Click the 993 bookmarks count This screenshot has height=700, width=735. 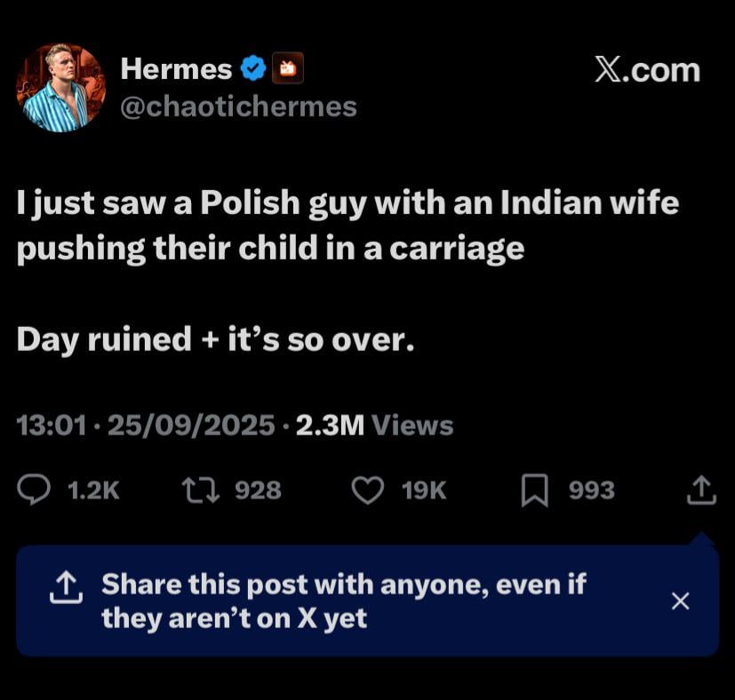591,489
